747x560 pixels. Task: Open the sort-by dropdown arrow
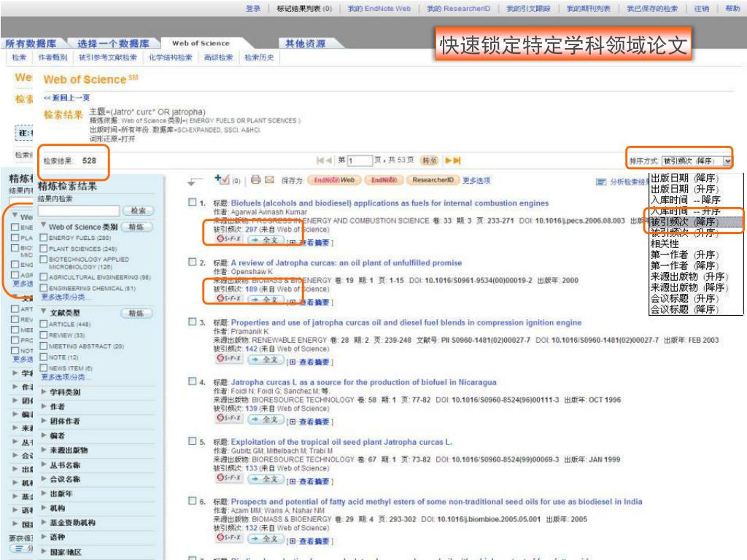tap(727, 161)
